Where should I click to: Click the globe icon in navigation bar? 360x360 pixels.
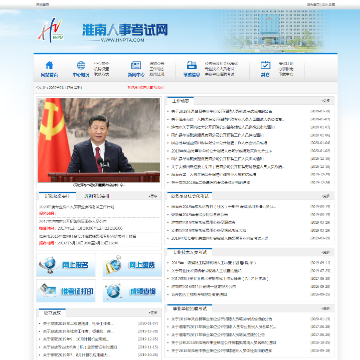(x=81, y=65)
